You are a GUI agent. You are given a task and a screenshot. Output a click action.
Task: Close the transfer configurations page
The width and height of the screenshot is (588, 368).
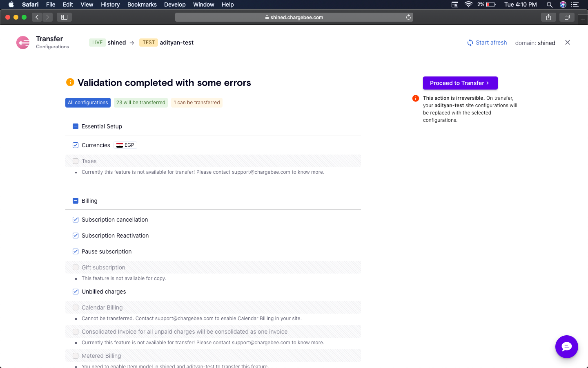pos(567,43)
